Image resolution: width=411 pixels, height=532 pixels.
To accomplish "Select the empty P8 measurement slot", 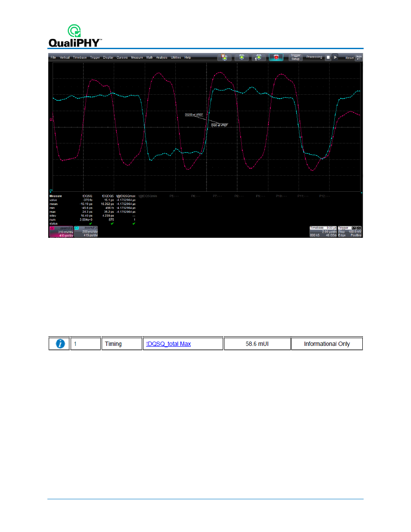I will [x=239, y=196].
